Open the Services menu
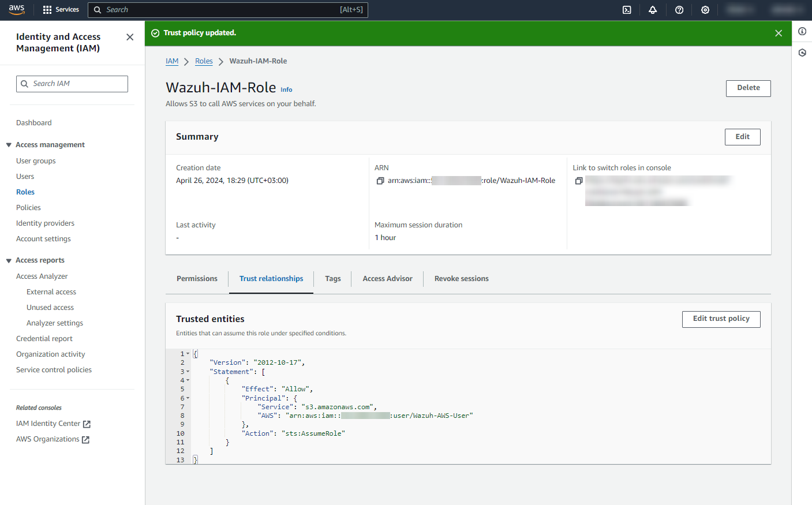The image size is (812, 505). (61, 10)
